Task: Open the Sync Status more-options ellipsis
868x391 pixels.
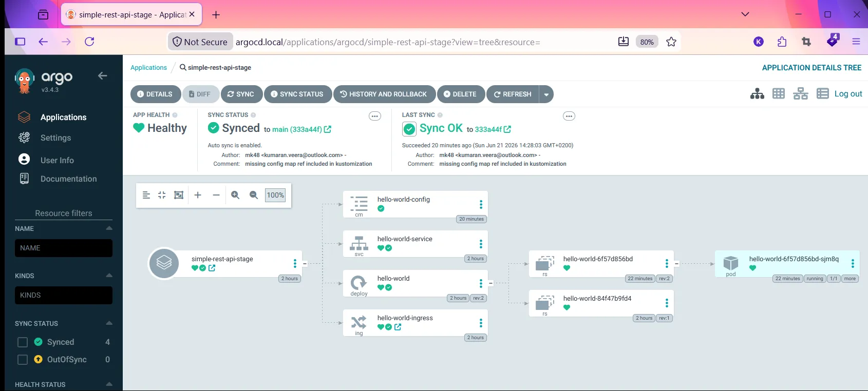Action: [375, 116]
